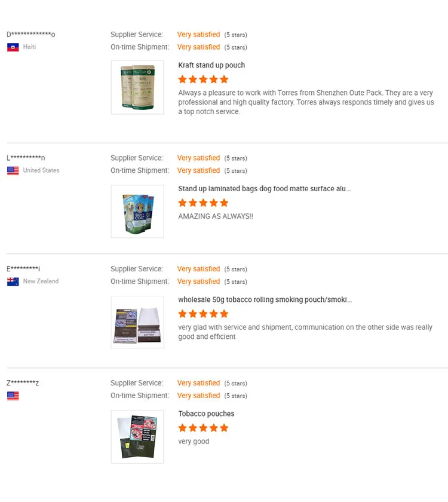Image resolution: width=448 pixels, height=502 pixels.
Task: Click the Haiti flag icon
Action: coord(13,47)
